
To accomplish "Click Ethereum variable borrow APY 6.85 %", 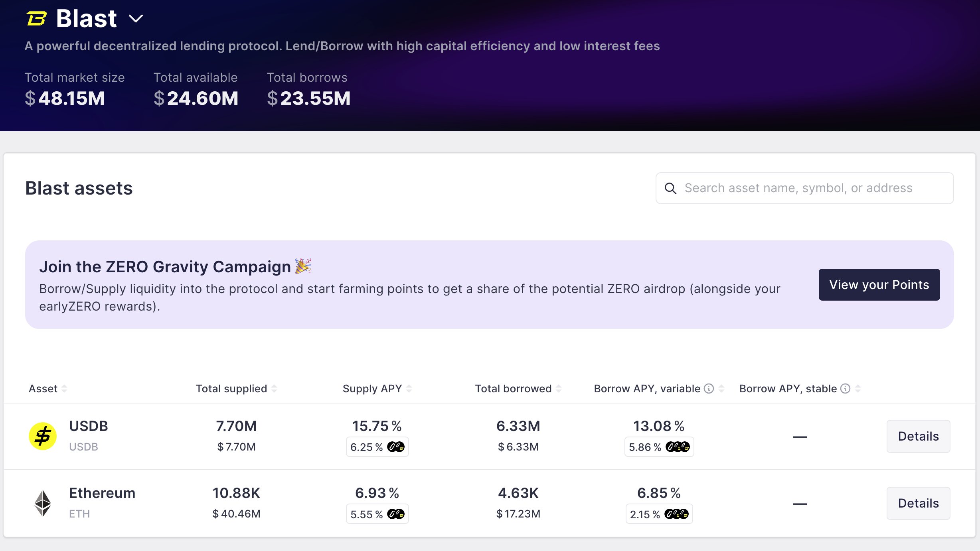I will (659, 493).
